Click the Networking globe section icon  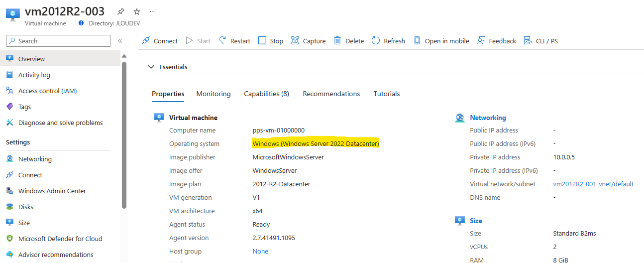460,118
